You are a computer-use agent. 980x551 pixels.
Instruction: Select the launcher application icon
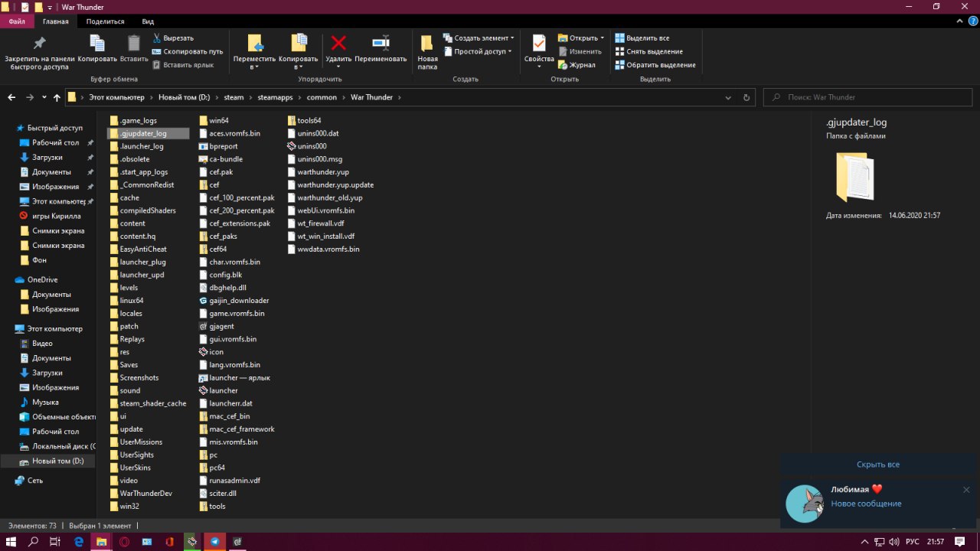[203, 390]
